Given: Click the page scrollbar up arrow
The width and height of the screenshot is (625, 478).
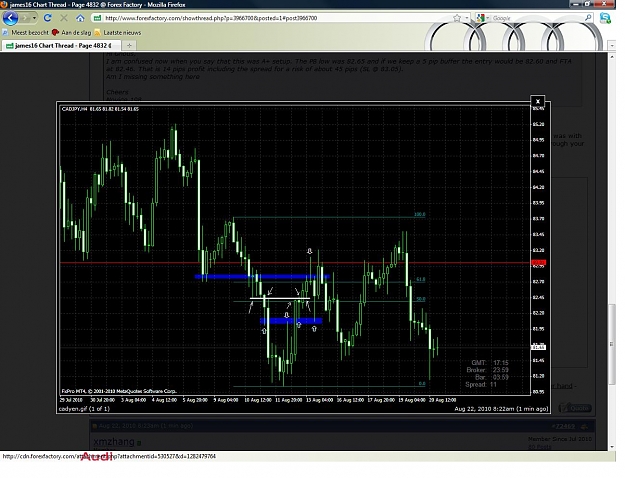Looking at the screenshot, I should 612,56.
